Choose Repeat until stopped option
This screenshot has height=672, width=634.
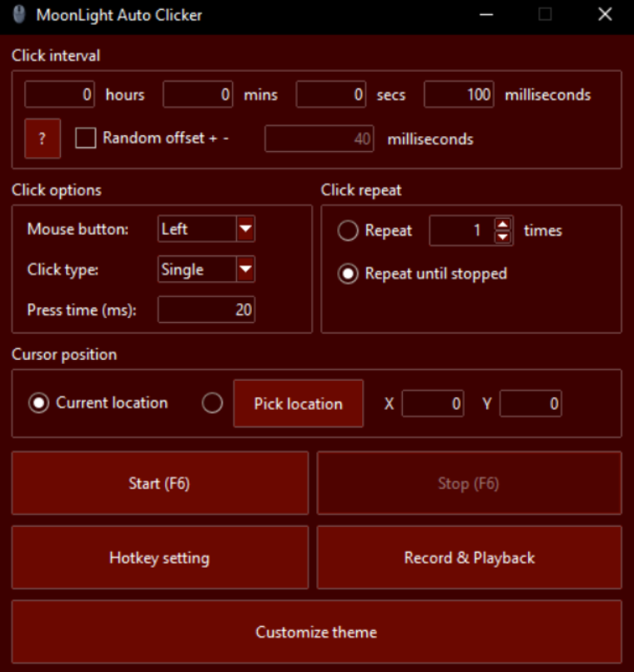(348, 274)
